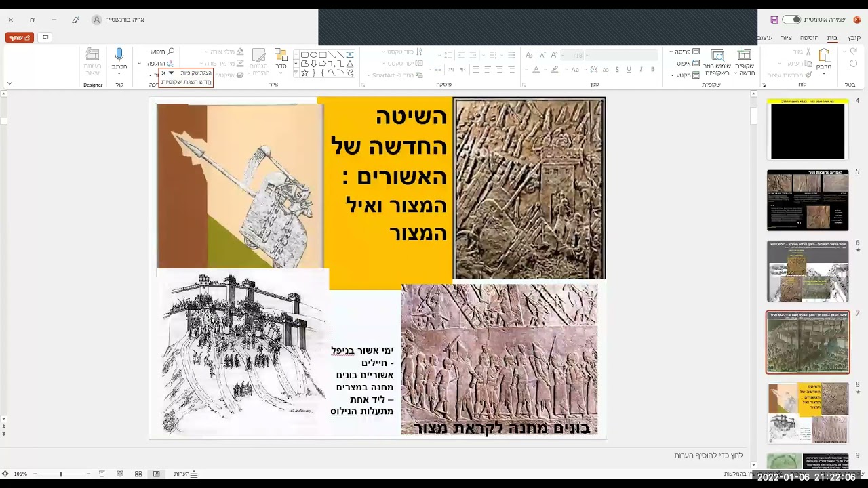
Task: Toggle Strikethrough formatting
Action: [x=606, y=69]
